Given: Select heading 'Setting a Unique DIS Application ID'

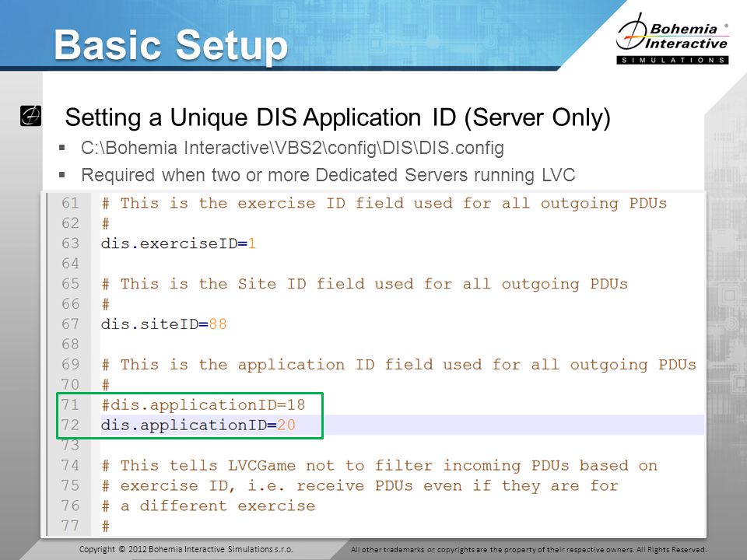Looking at the screenshot, I should coord(338,117).
